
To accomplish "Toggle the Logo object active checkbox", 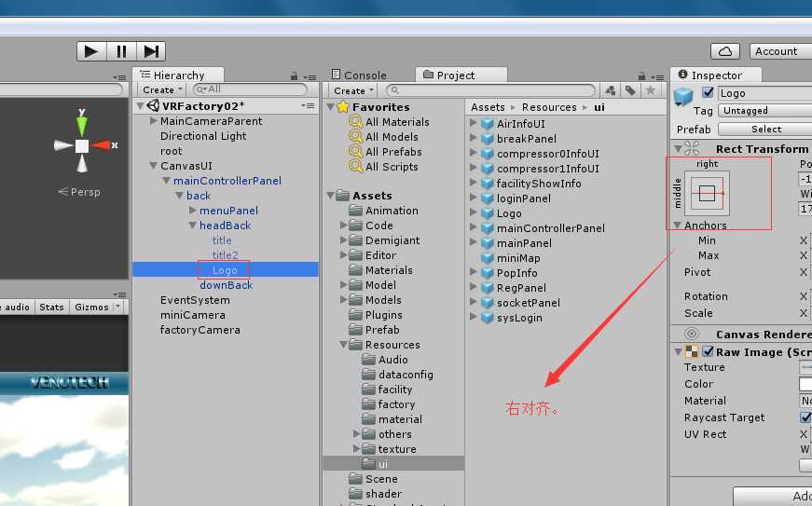I will 708,92.
